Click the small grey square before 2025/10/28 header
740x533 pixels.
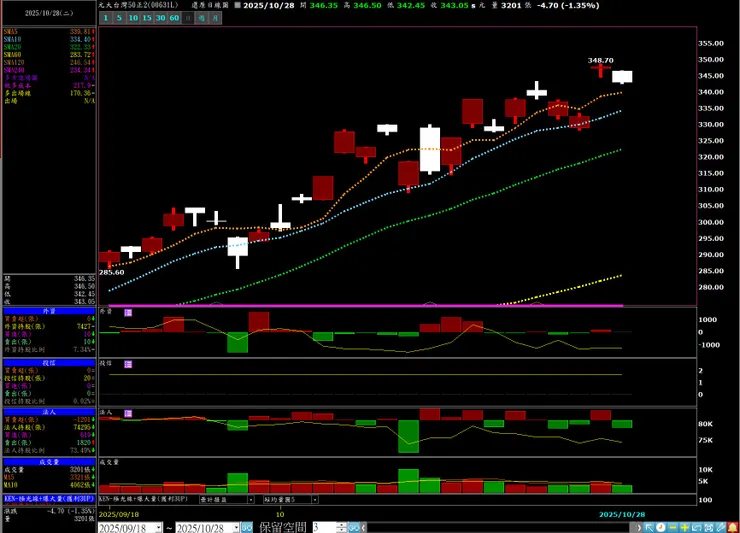pos(237,5)
